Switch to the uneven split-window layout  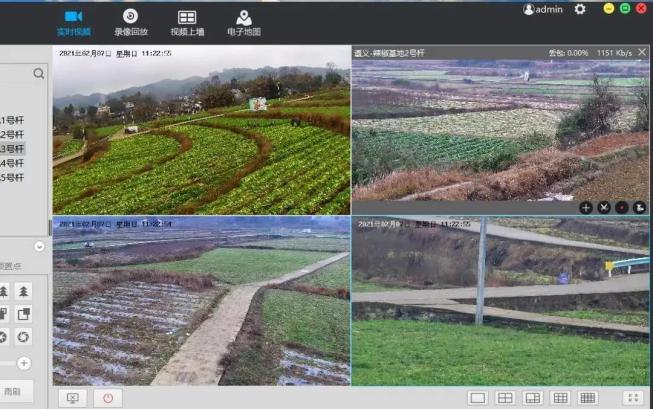point(533,398)
